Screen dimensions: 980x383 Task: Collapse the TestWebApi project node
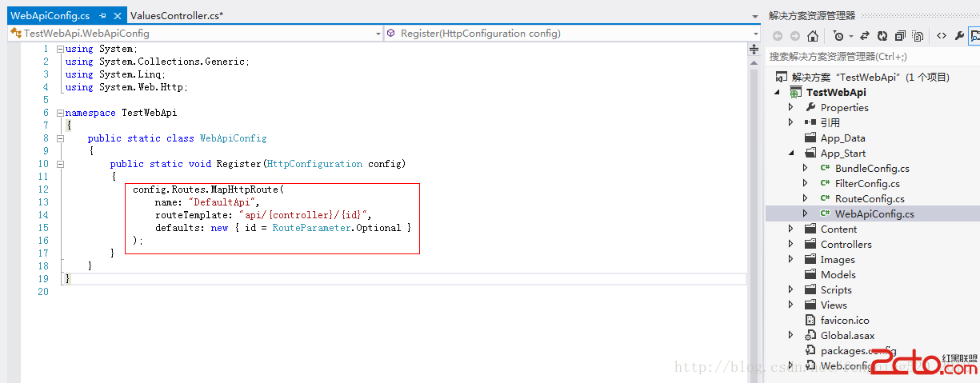pyautogui.click(x=776, y=93)
